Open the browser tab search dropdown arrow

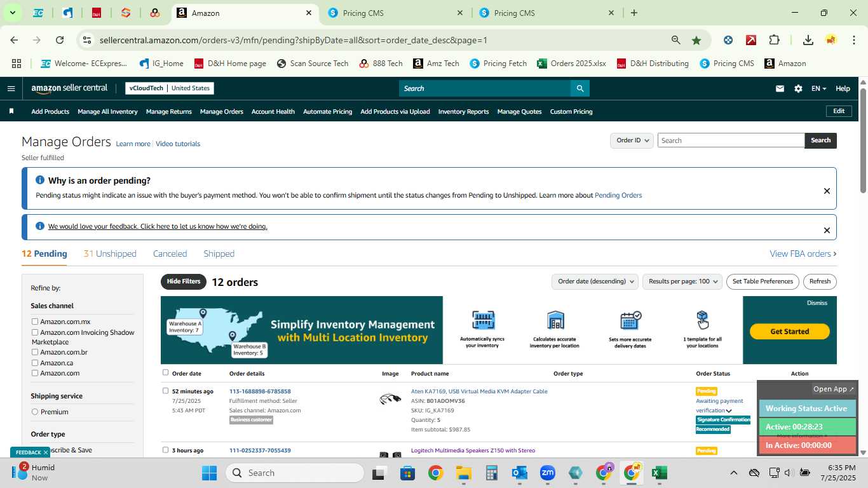(x=12, y=13)
